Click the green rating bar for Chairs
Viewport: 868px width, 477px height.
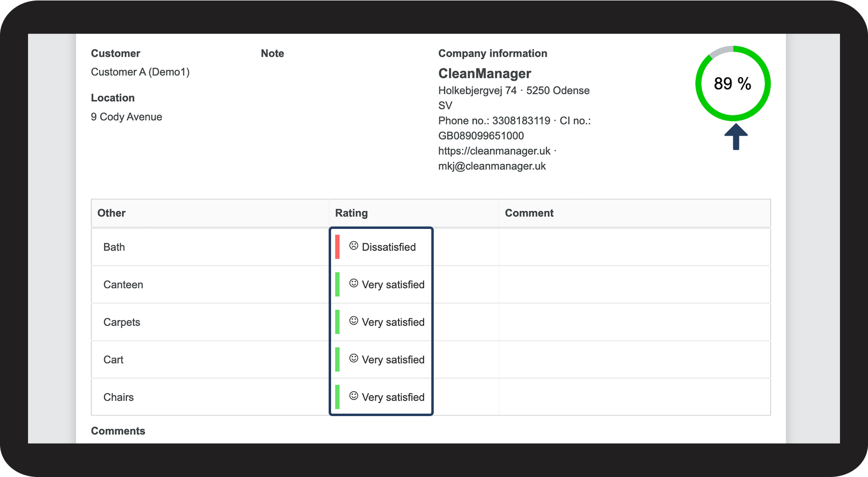[337, 397]
